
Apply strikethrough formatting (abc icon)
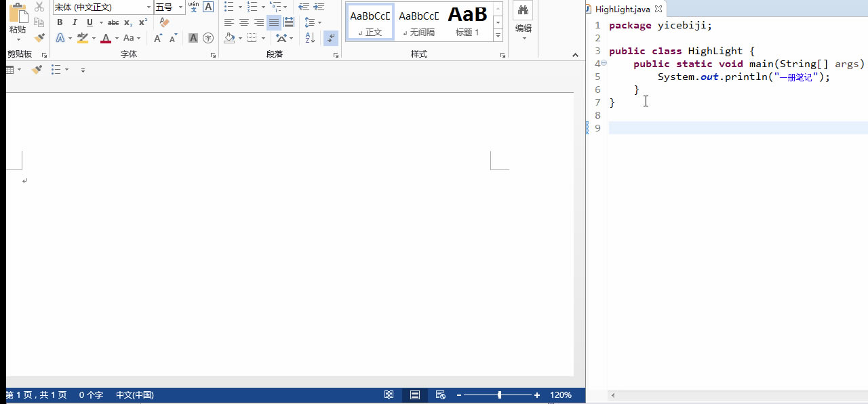[x=113, y=22]
